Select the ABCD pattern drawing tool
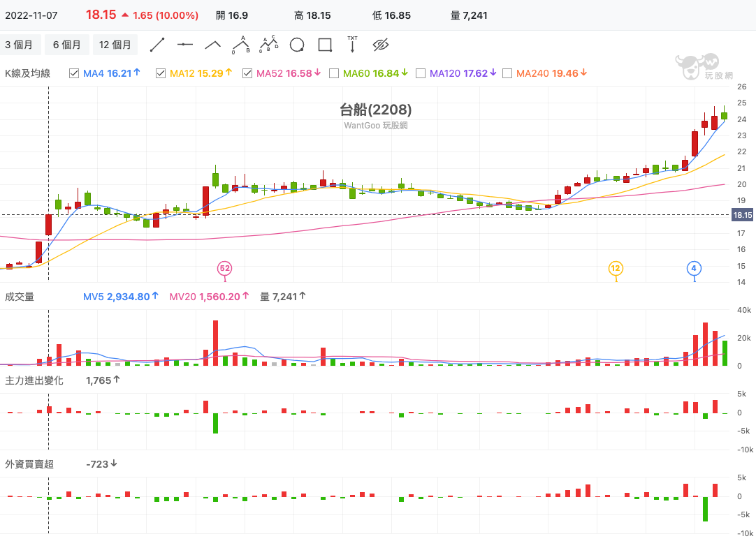Image resolution: width=756 pixels, height=541 pixels. pos(269,45)
